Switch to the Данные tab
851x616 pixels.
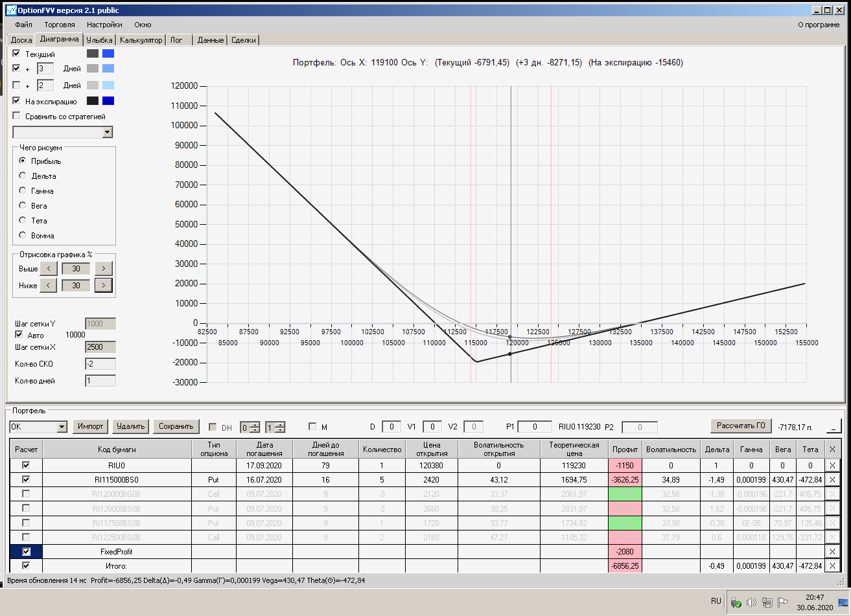point(211,40)
